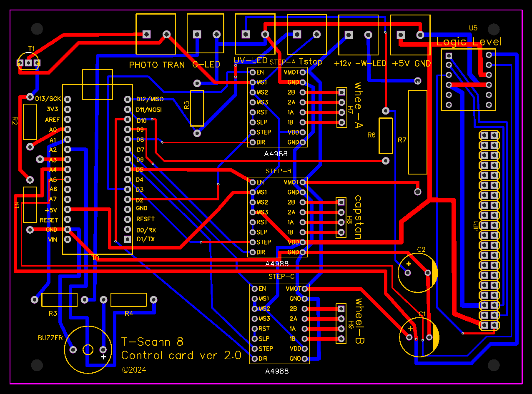Click the buzzer's center circle pad
Image resolution: width=532 pixels, height=394 pixels.
tap(88, 349)
